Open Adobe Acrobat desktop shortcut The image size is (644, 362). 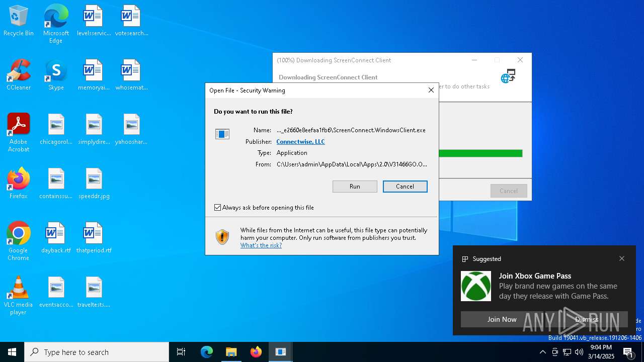19,133
